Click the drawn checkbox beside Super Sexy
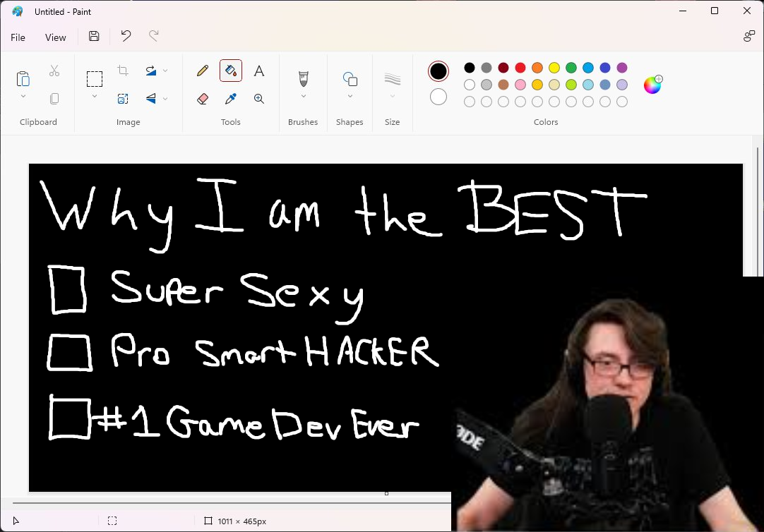This screenshot has width=764, height=532. [68, 289]
